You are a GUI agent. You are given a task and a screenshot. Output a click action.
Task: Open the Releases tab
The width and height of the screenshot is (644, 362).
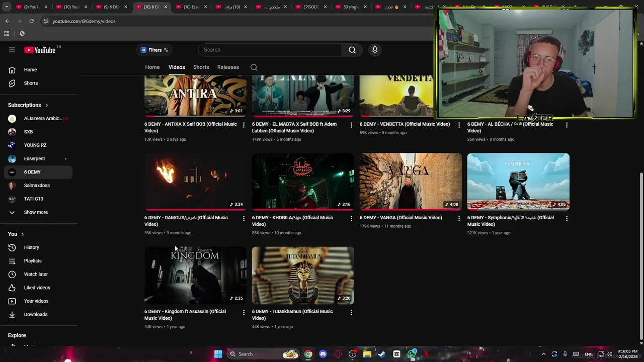228,67
